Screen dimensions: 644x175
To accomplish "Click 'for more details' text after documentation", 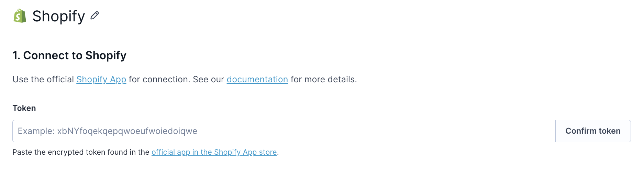I will pyautogui.click(x=324, y=79).
